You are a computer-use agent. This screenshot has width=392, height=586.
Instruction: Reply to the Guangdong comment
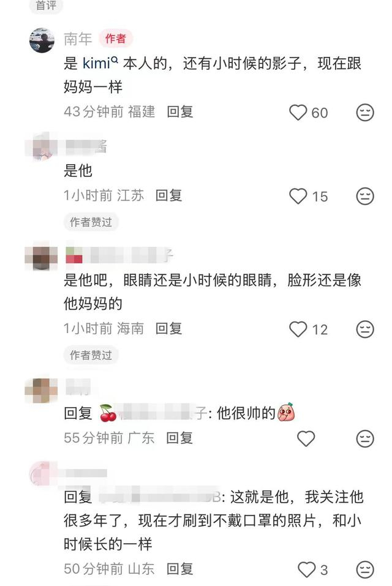click(179, 438)
